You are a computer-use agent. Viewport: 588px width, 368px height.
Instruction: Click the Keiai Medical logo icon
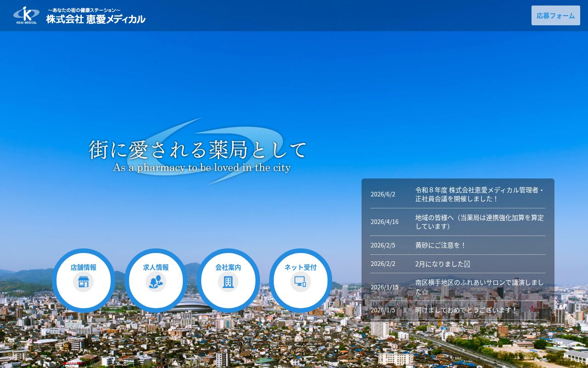(x=26, y=15)
